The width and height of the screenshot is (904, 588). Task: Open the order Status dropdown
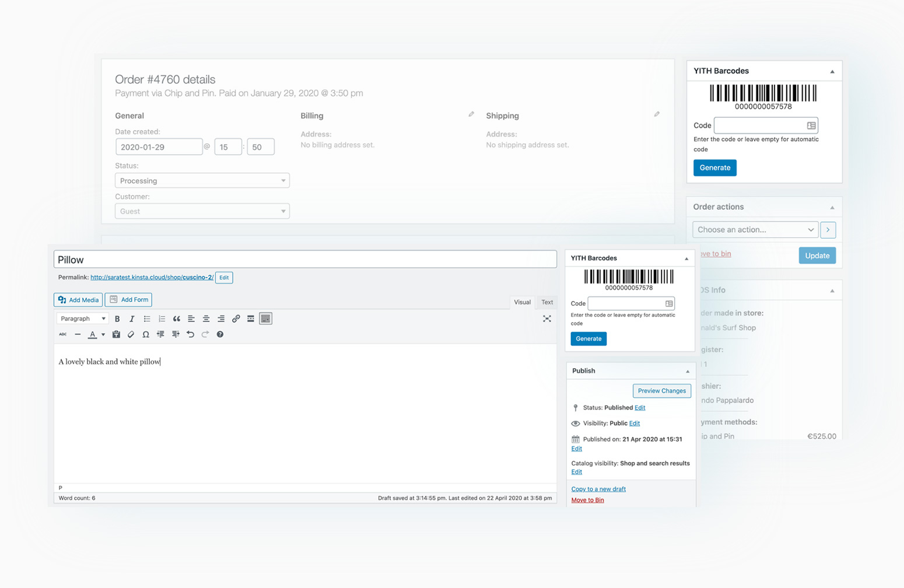pyautogui.click(x=202, y=180)
